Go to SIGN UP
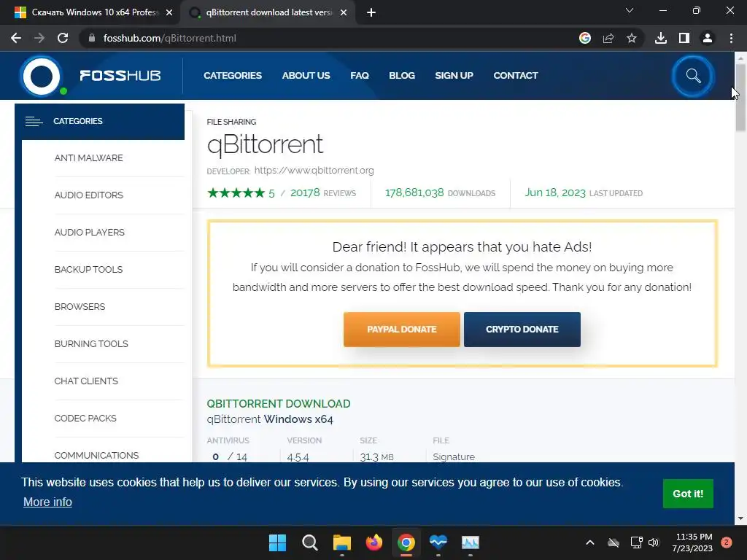This screenshot has height=560, width=747. 454,76
